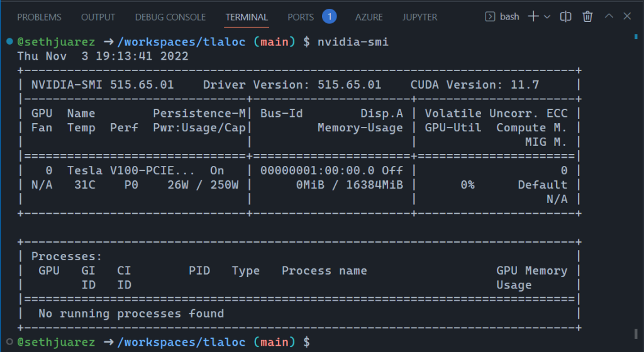Click the New Terminal plus icon
This screenshot has width=644, height=352.
(533, 17)
